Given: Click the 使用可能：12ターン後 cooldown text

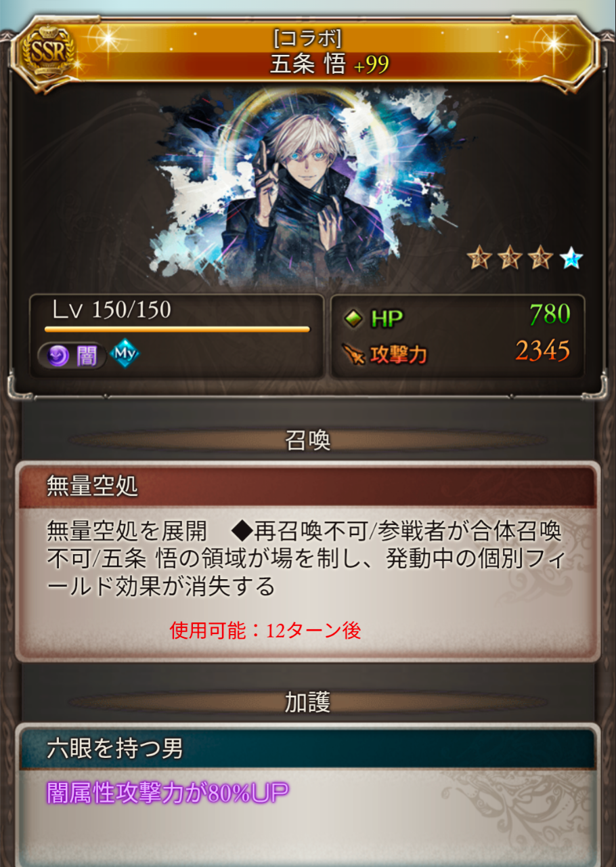Looking at the screenshot, I should tap(265, 631).
